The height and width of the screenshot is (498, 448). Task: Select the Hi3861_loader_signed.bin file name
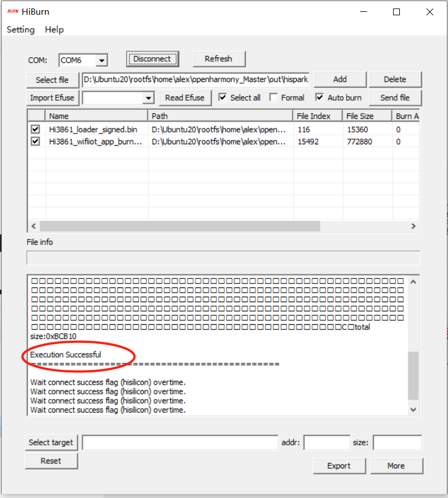pyautogui.click(x=93, y=130)
